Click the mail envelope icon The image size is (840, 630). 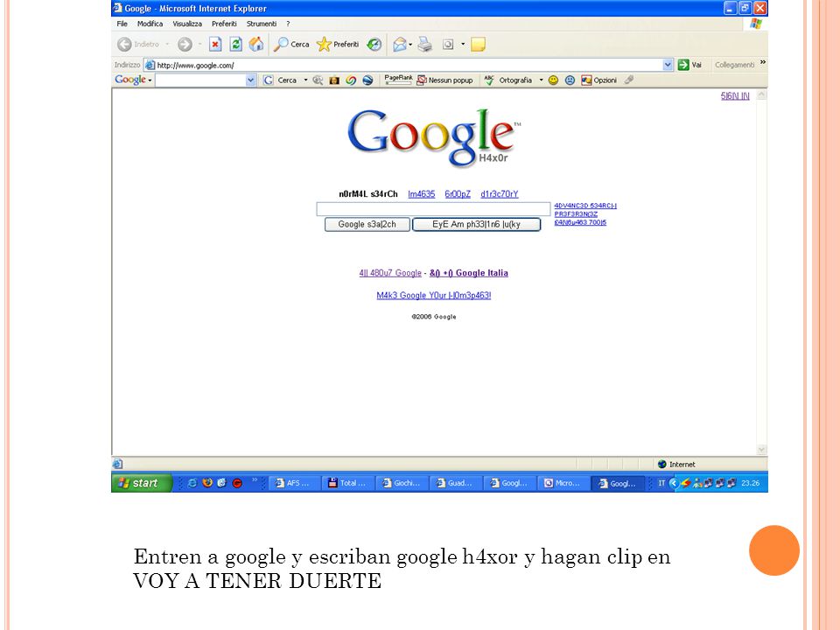(x=400, y=45)
